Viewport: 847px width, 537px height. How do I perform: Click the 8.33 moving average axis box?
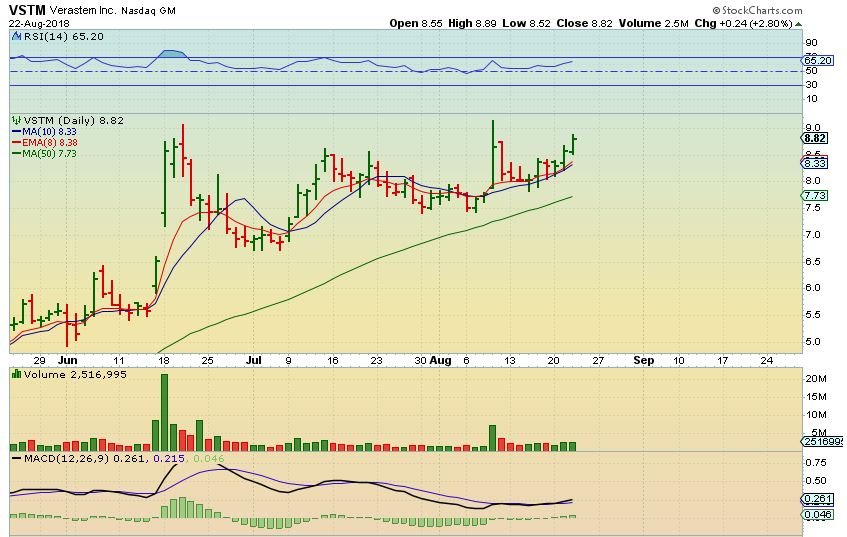[815, 163]
